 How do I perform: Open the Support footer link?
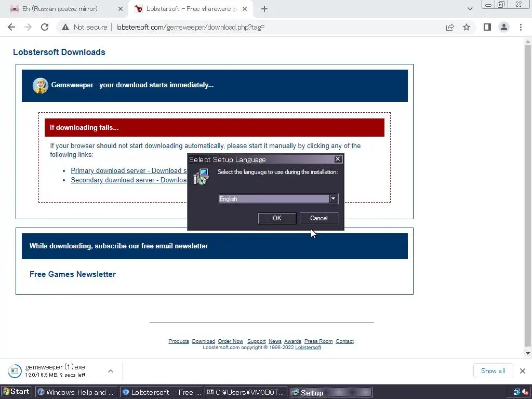[257, 341]
